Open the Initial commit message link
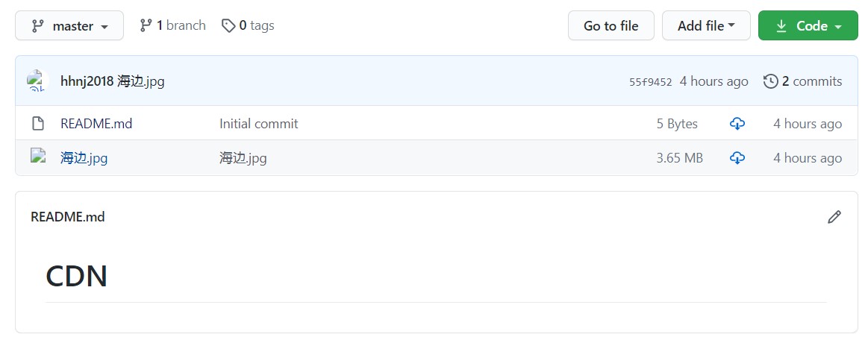This screenshot has height=343, width=868. click(x=258, y=124)
